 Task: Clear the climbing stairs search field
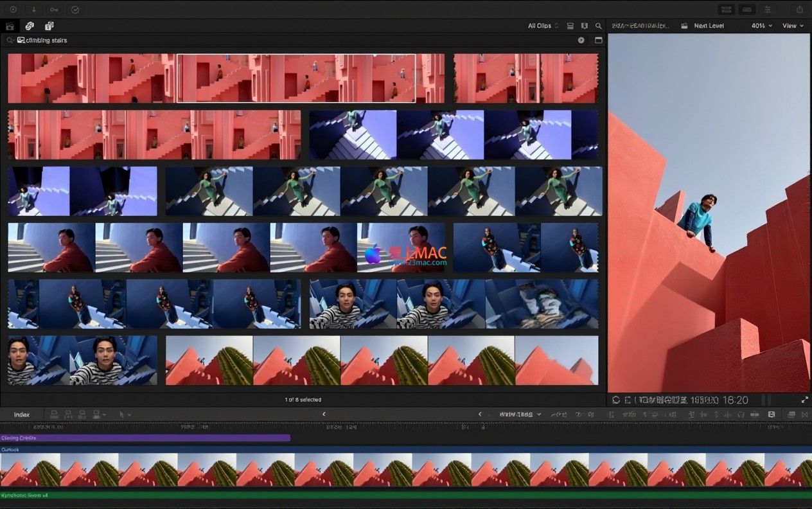coord(581,40)
